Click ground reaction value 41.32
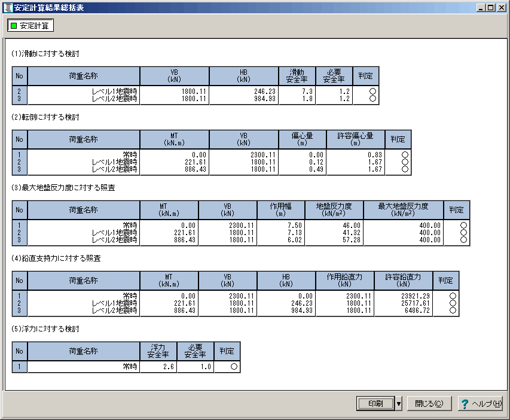 point(352,233)
